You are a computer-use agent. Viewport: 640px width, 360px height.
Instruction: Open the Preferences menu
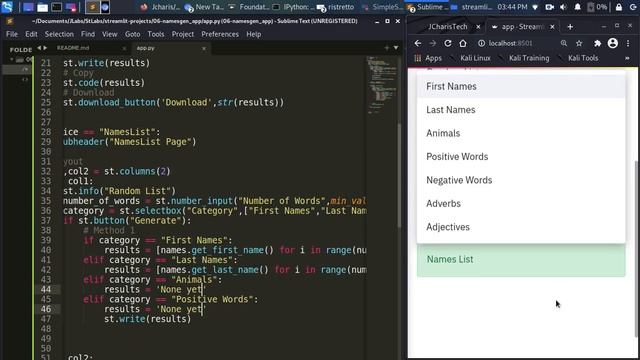pos(220,34)
